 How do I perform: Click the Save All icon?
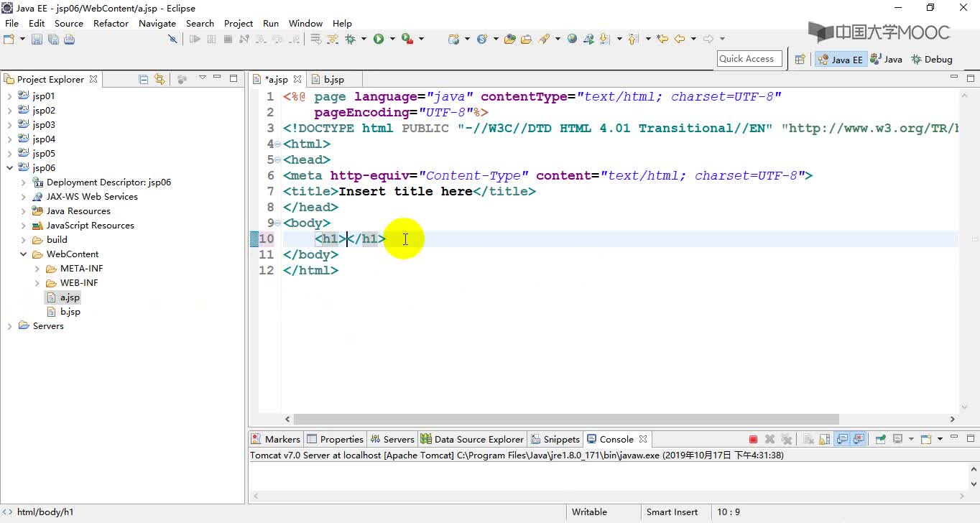point(53,39)
